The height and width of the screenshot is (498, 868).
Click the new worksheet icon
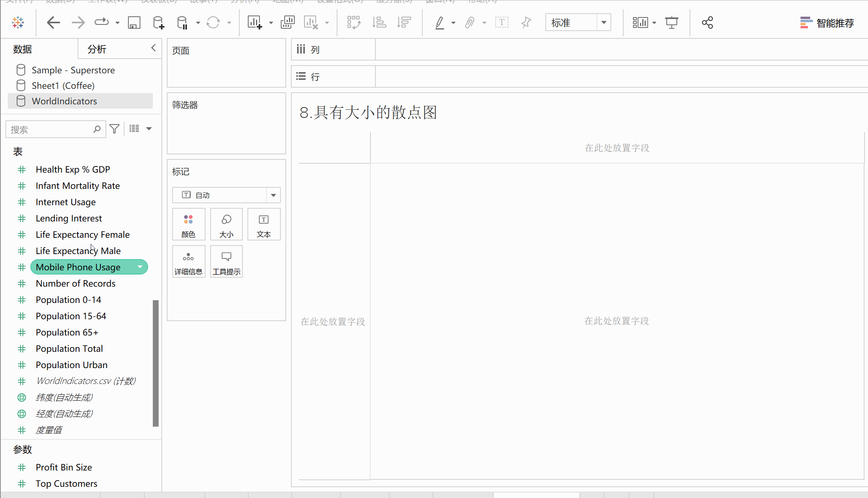click(255, 22)
